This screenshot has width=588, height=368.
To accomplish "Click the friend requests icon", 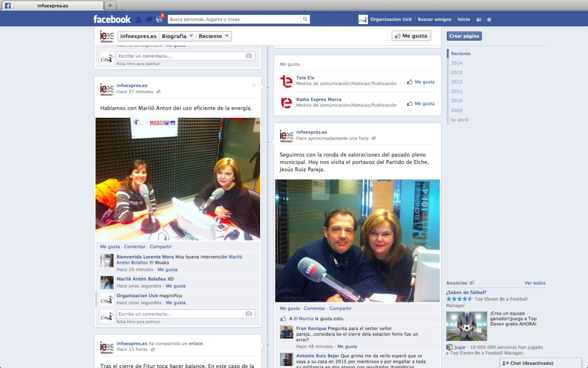I will pos(139,19).
